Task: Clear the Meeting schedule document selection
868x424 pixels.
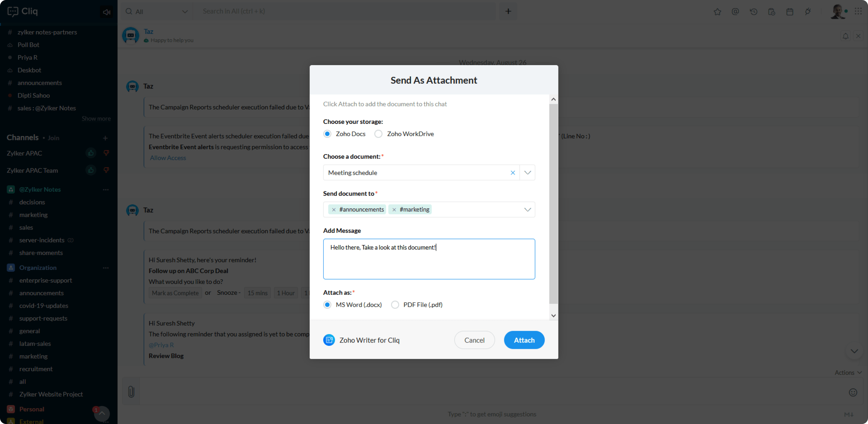Action: click(512, 173)
